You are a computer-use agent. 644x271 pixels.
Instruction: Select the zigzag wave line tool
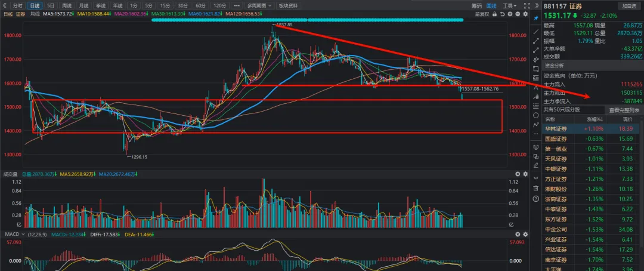pos(535,124)
